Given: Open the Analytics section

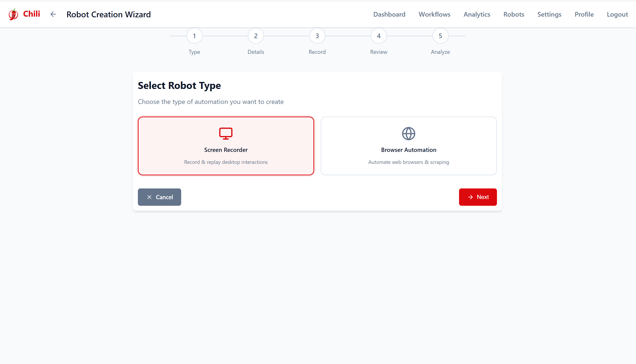Looking at the screenshot, I should click(x=477, y=14).
